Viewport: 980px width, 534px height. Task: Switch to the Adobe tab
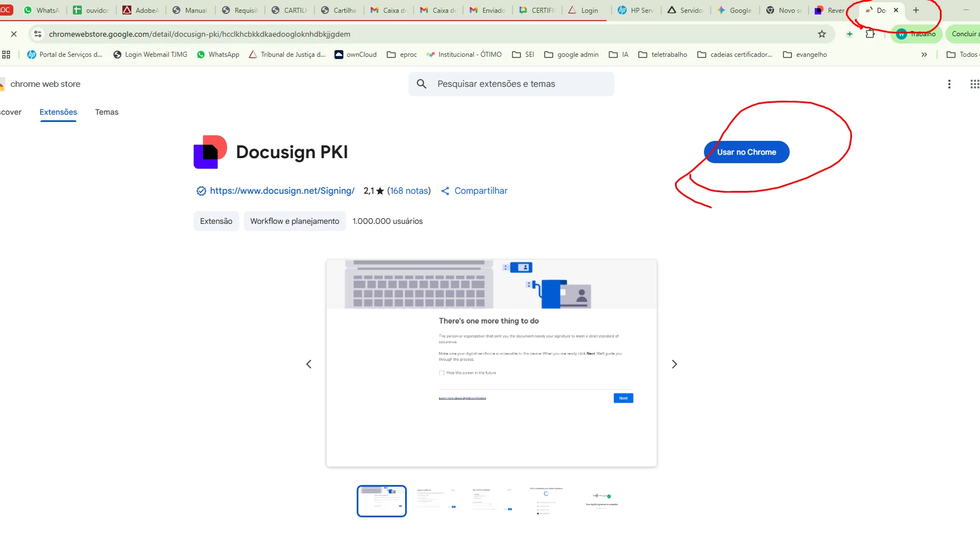coord(141,10)
